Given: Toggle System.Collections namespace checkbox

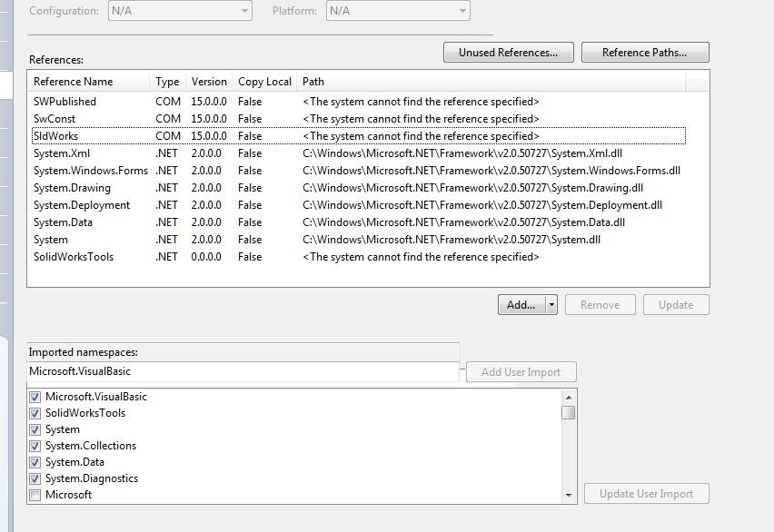Looking at the screenshot, I should pos(35,446).
